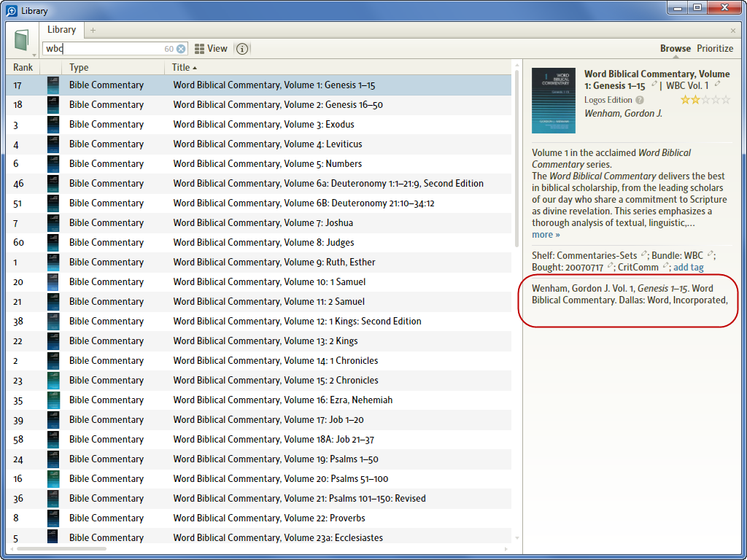Click the Logos Edition help question mark

pyautogui.click(x=640, y=100)
